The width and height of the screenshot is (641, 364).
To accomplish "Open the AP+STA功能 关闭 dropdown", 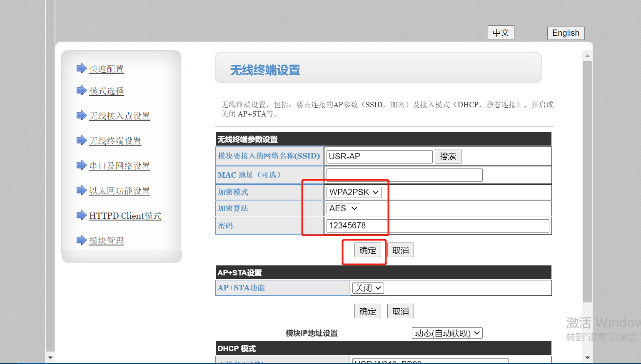I will (368, 288).
